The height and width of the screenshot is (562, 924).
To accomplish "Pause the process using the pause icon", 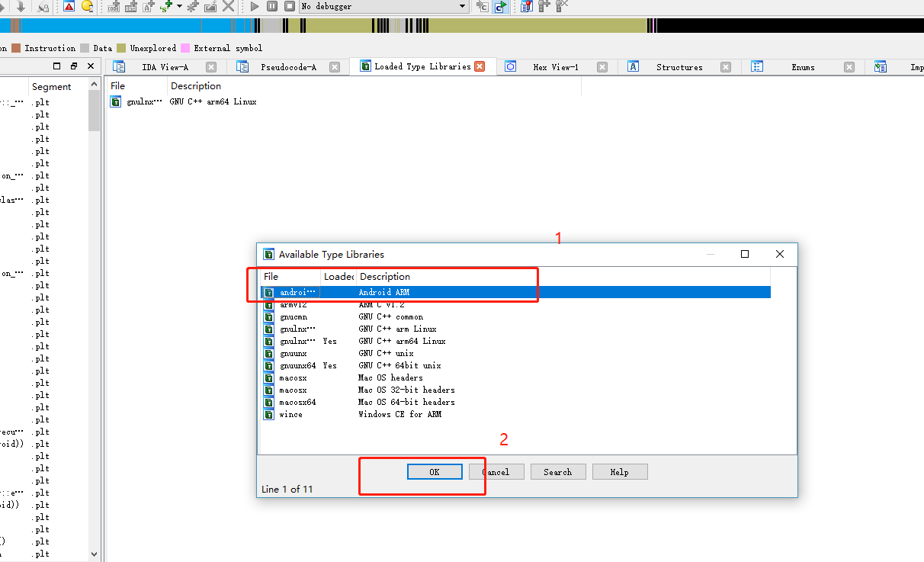I will [x=272, y=6].
